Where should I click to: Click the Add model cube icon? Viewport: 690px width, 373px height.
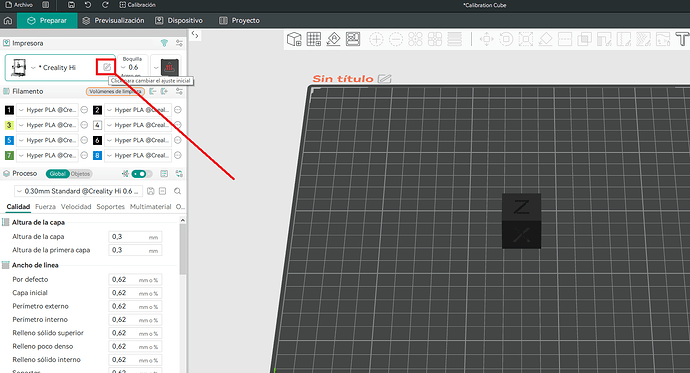pyautogui.click(x=294, y=39)
